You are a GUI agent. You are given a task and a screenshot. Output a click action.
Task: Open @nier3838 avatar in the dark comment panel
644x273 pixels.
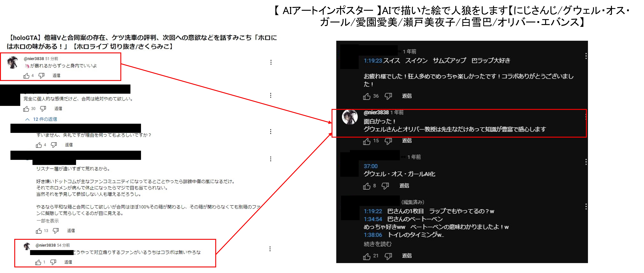[350, 117]
